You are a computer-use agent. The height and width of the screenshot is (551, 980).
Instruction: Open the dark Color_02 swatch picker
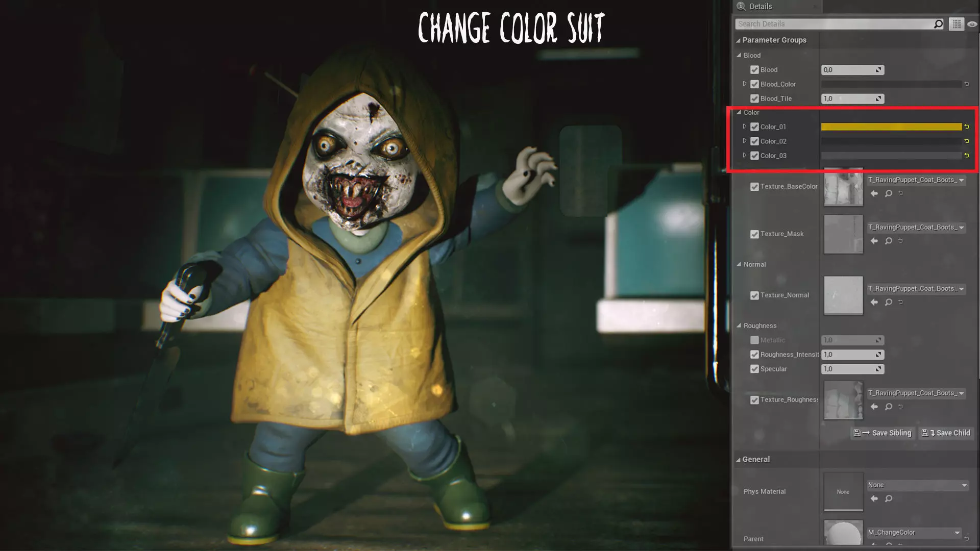891,141
